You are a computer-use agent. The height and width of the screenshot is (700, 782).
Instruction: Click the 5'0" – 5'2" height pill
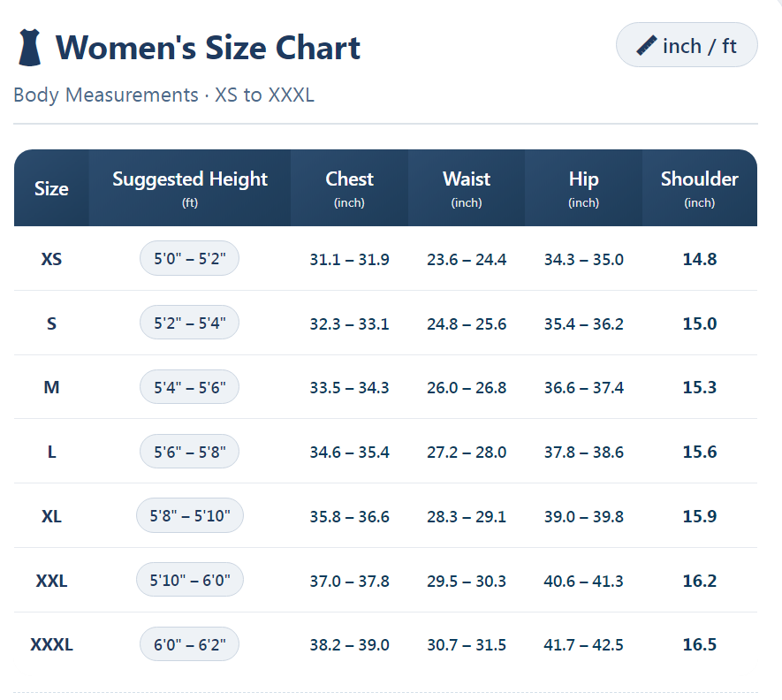click(x=189, y=259)
